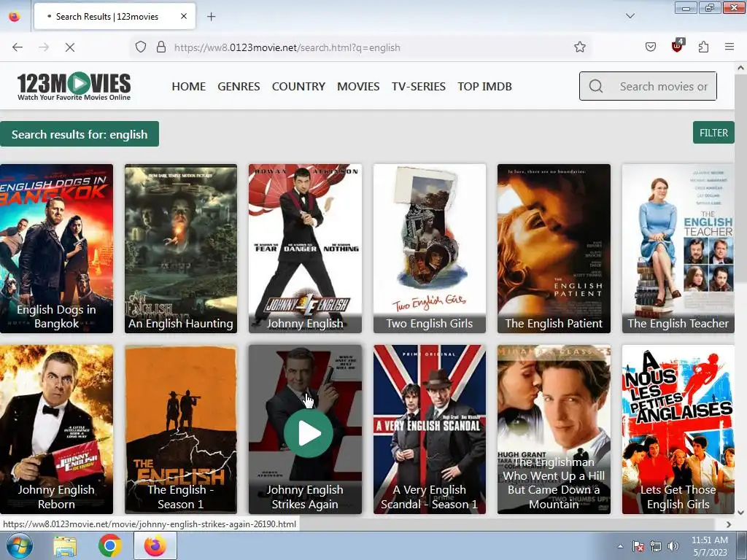Click the browser forward arrow
The width and height of the screenshot is (747, 560).
pyautogui.click(x=44, y=47)
